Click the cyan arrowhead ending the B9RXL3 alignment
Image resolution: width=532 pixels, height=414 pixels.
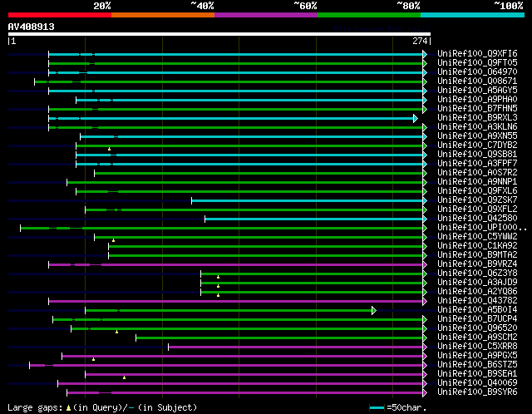click(x=416, y=118)
